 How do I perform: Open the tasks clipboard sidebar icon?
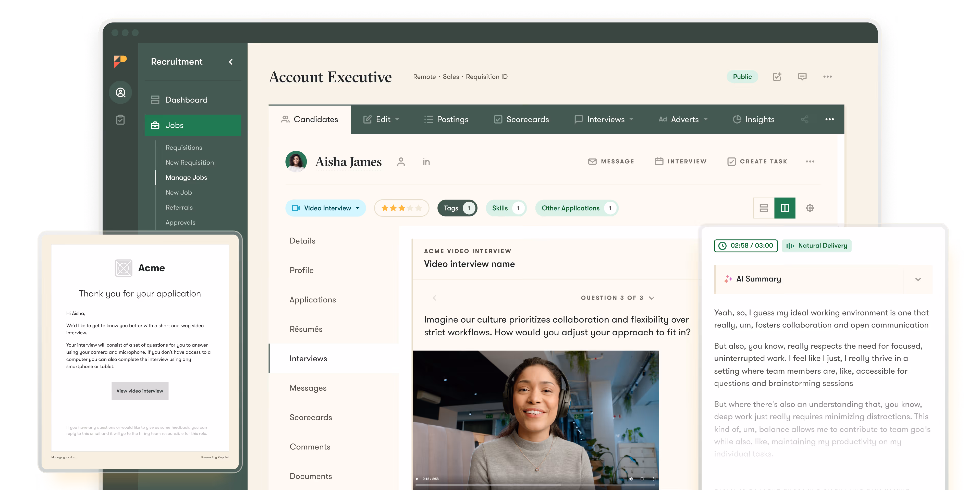click(120, 119)
